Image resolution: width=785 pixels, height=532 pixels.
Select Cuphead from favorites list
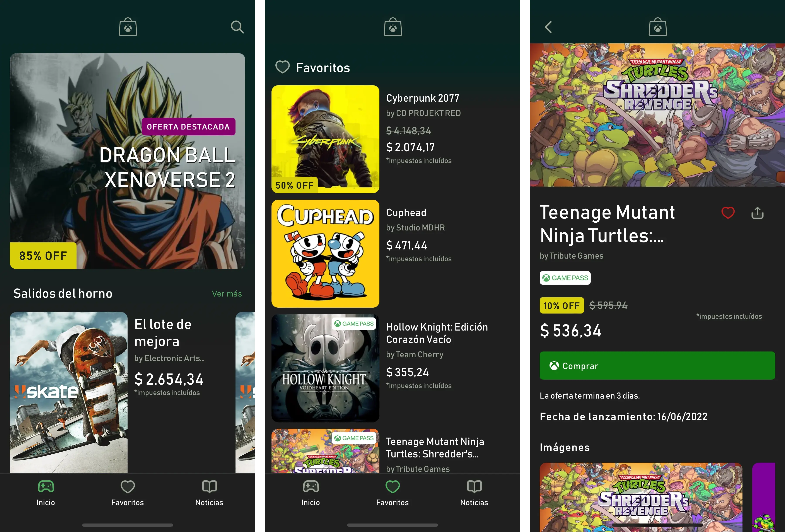tap(325, 253)
